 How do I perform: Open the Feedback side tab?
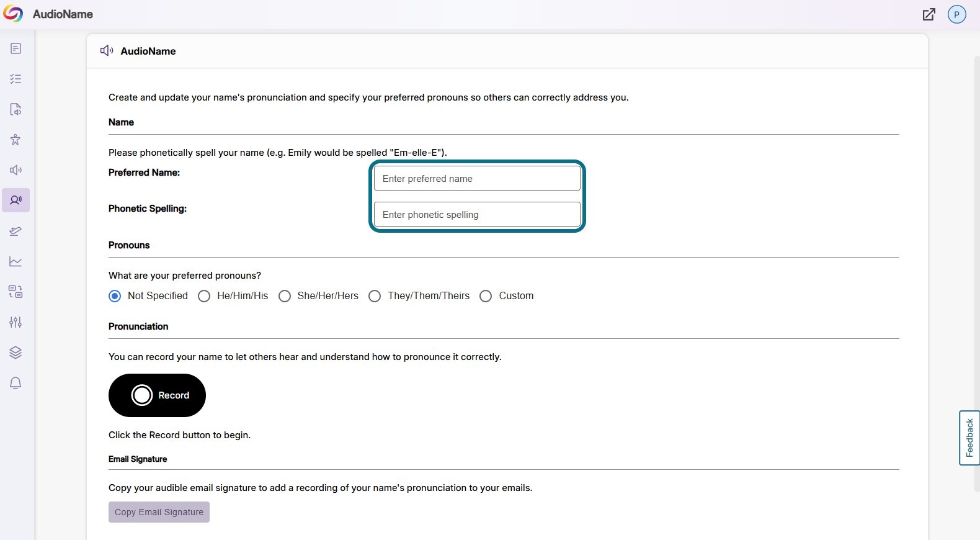[969, 438]
